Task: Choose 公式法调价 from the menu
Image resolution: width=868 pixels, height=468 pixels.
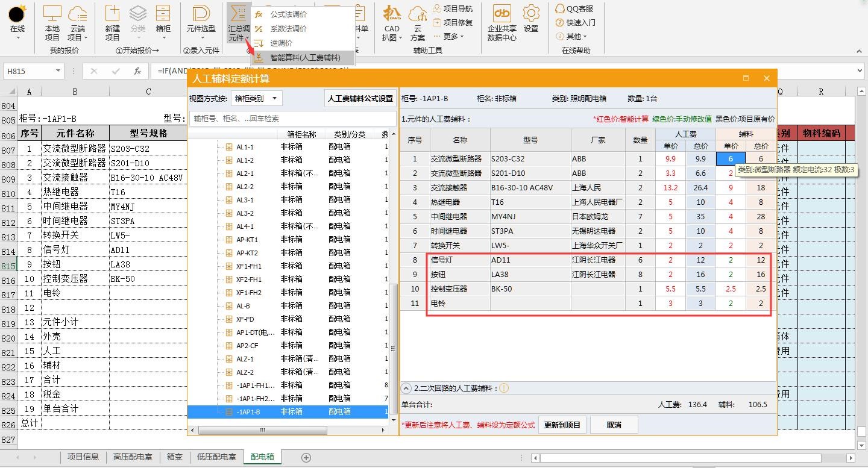Action: point(288,14)
